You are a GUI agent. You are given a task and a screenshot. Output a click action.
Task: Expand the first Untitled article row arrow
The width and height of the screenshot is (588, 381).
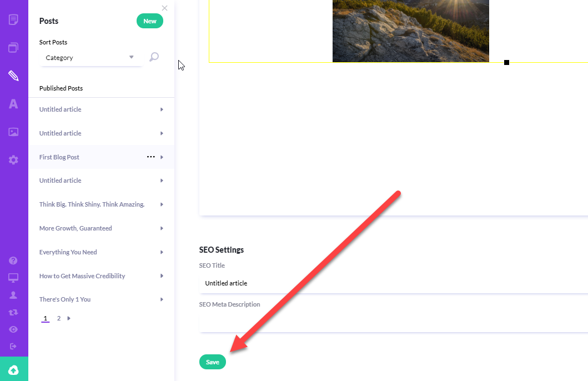click(162, 109)
